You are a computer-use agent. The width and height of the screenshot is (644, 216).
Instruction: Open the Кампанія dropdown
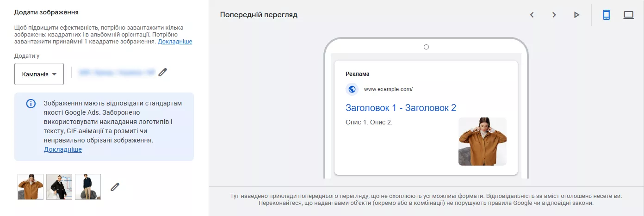point(39,74)
